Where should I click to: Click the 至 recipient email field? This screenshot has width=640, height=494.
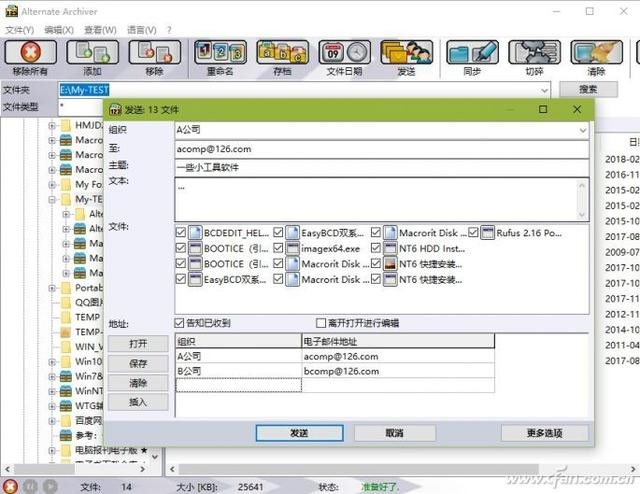tap(382, 149)
